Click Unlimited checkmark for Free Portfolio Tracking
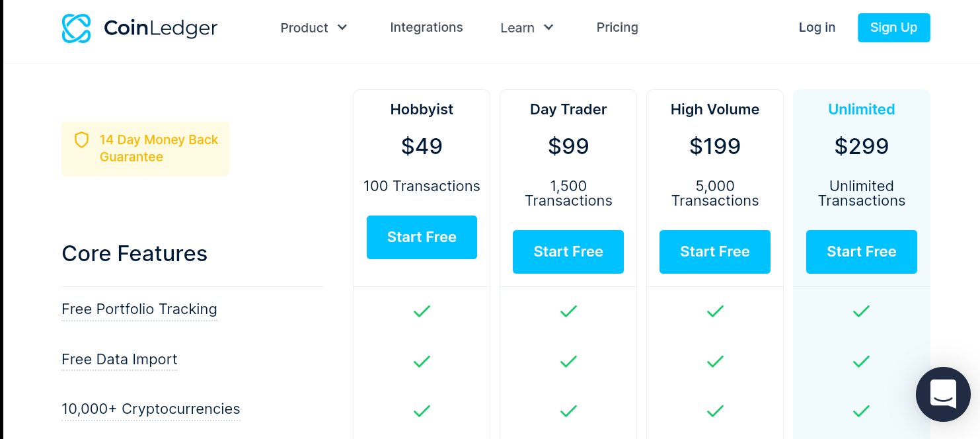This screenshot has height=439, width=980. point(861,311)
